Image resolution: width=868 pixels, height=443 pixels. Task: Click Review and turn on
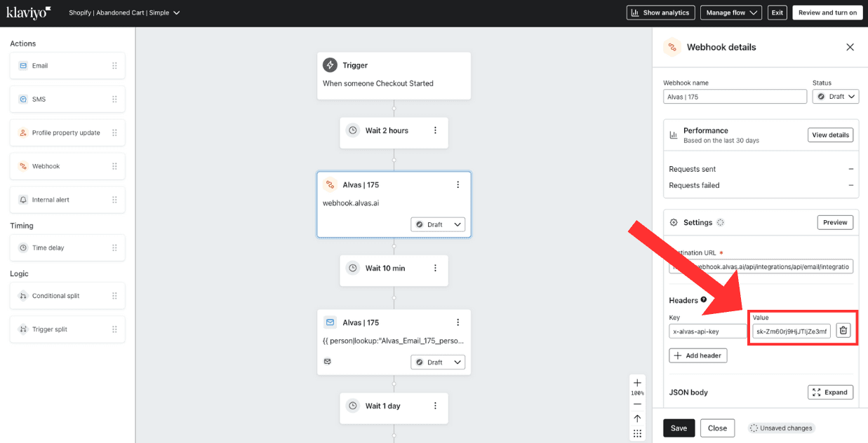(827, 13)
